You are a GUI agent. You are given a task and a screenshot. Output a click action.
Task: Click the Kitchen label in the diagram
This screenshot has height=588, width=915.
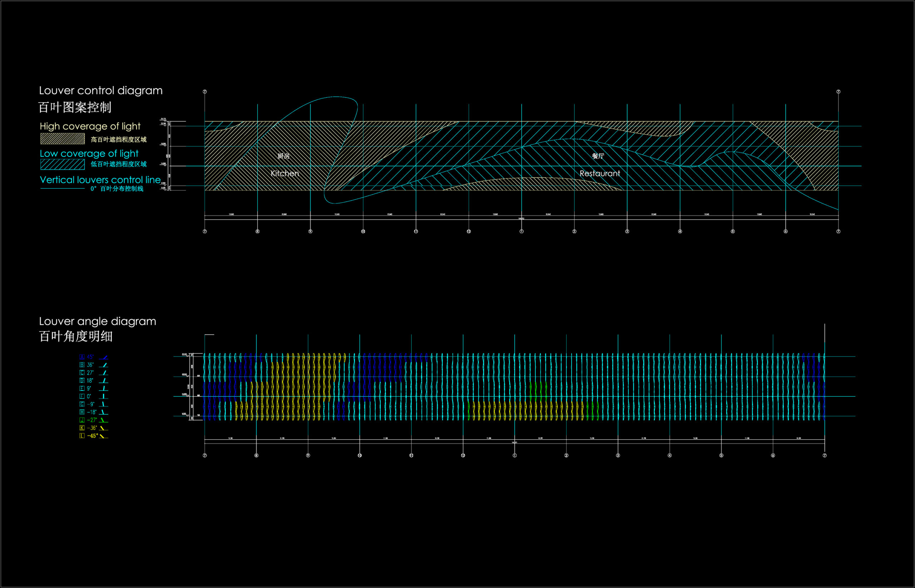(285, 174)
